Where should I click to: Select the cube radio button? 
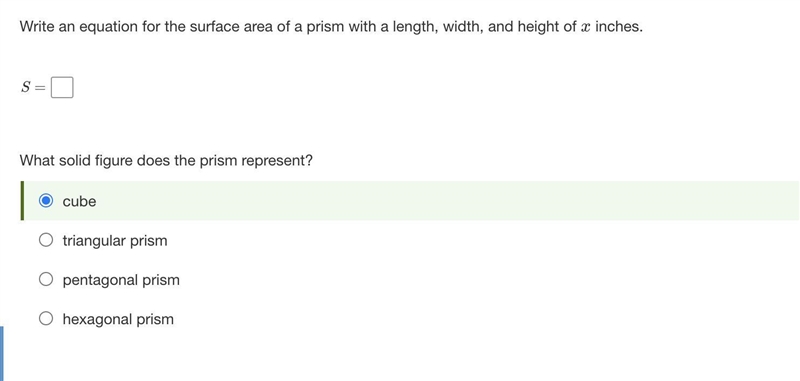coord(46,201)
